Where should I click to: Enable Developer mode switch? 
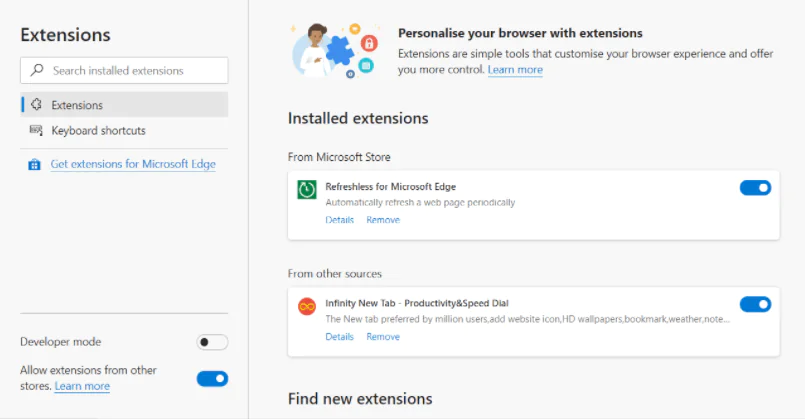pyautogui.click(x=212, y=342)
